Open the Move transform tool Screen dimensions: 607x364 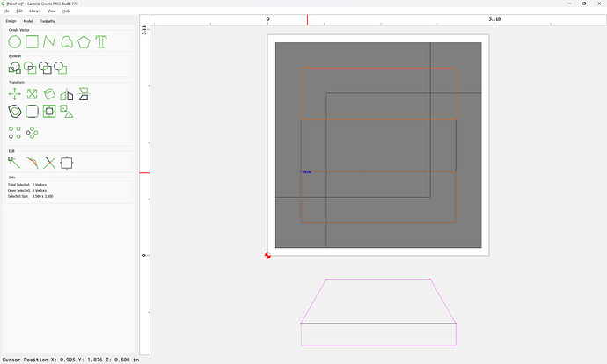[x=15, y=94]
